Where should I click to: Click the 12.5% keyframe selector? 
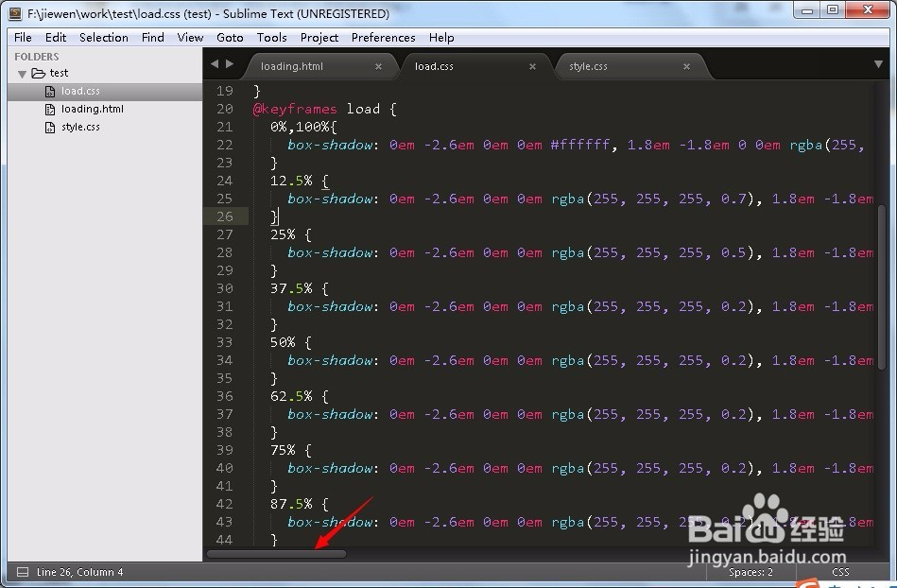coord(291,181)
